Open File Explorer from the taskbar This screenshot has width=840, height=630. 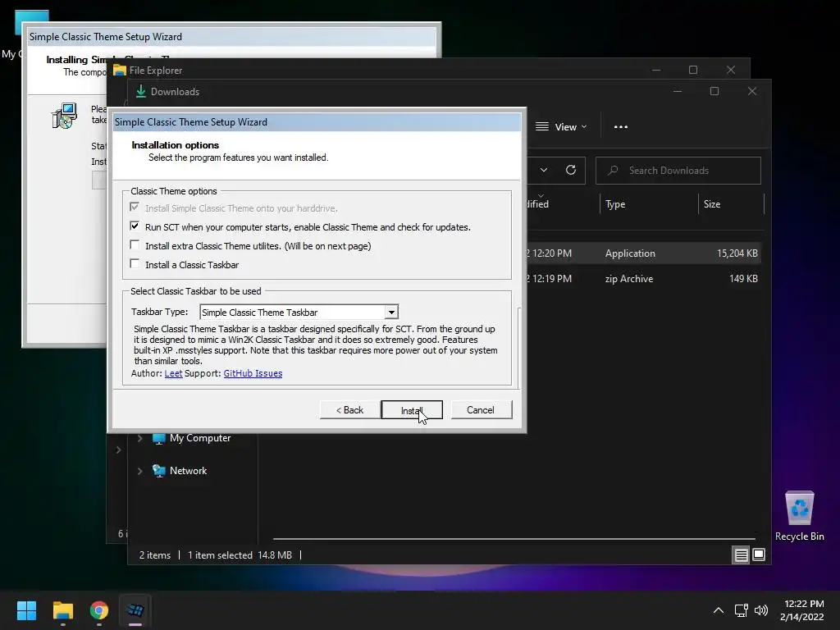click(x=62, y=610)
